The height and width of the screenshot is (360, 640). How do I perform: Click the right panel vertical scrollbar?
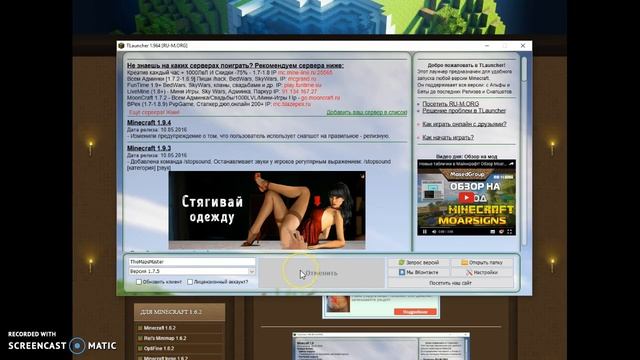pyautogui.click(x=524, y=151)
